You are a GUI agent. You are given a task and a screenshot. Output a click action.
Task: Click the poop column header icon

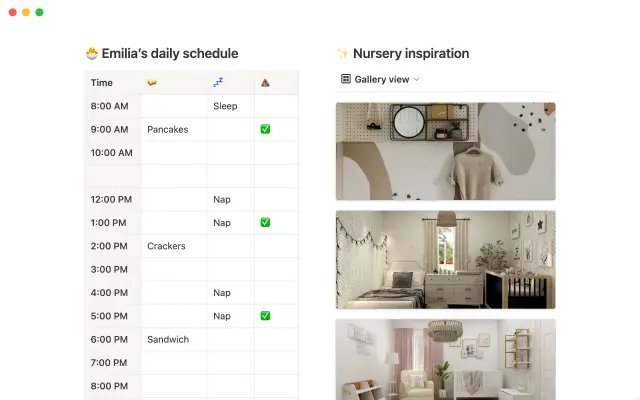[265, 83]
